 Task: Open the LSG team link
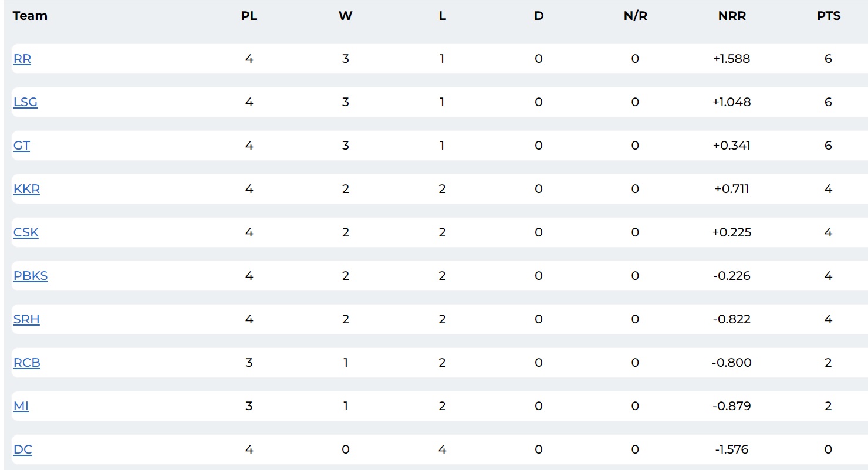point(25,102)
